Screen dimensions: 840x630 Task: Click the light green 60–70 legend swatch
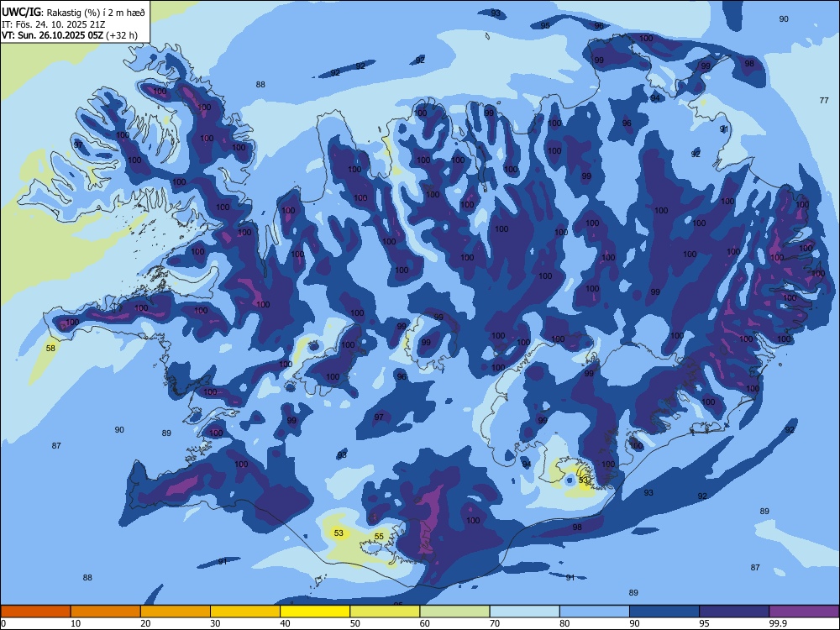(x=454, y=612)
